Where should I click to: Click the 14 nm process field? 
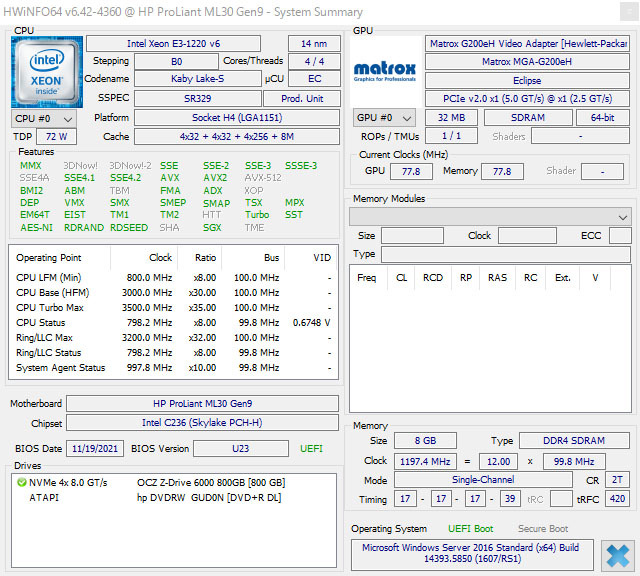[314, 44]
